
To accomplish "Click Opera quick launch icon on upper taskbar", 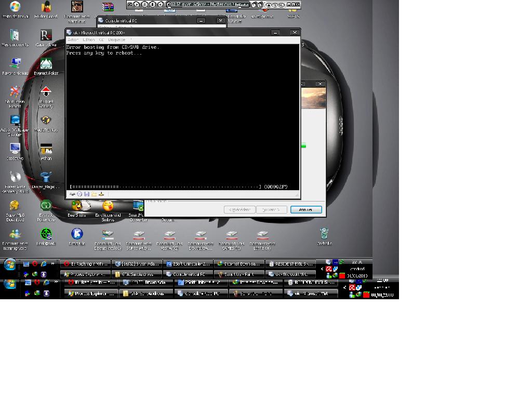I will (35, 263).
